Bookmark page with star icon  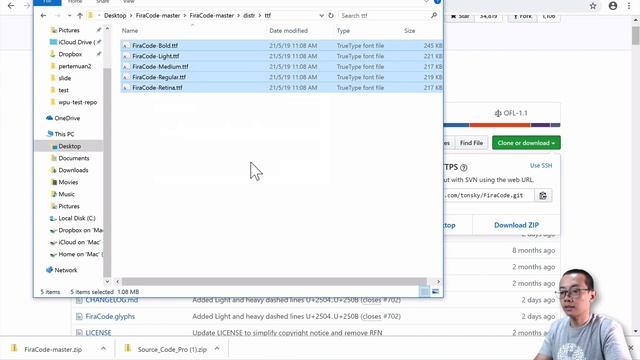(593, 6)
